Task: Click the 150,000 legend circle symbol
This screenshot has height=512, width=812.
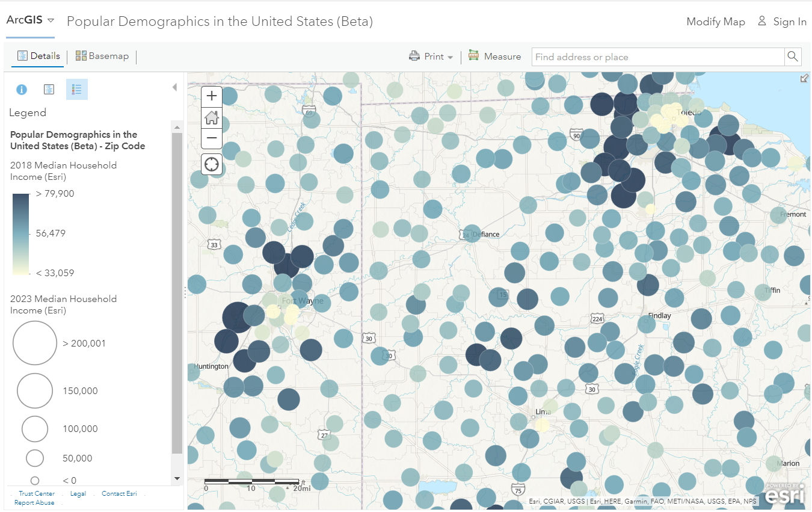Action: 35,391
